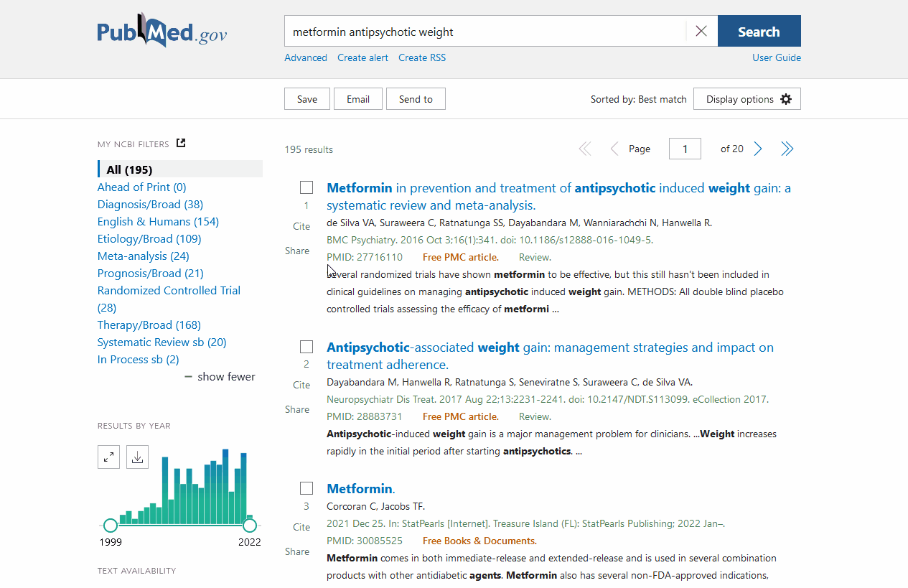The image size is (908, 588).
Task: Open Display options gear menu
Action: (x=746, y=99)
